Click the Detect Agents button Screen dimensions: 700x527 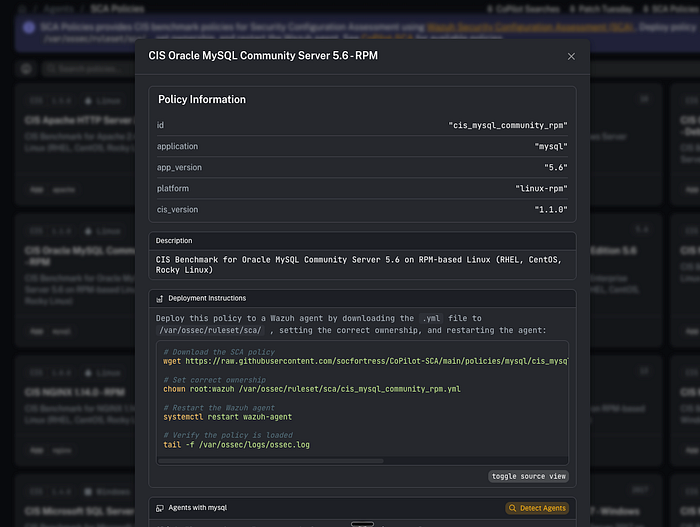point(537,508)
